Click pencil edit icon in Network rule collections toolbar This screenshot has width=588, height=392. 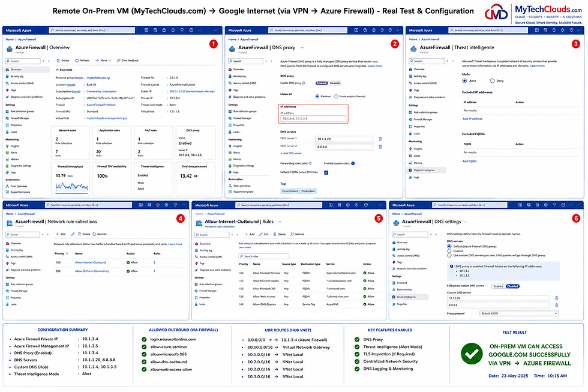point(73,234)
